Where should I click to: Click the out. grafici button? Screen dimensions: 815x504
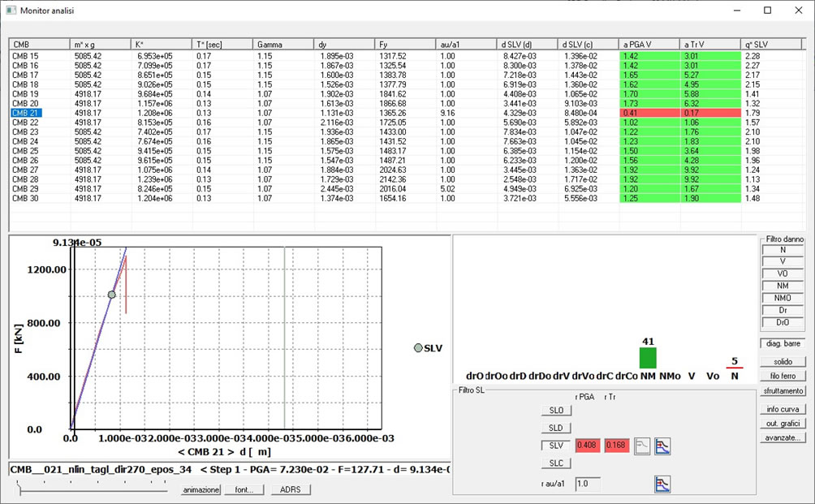point(783,424)
